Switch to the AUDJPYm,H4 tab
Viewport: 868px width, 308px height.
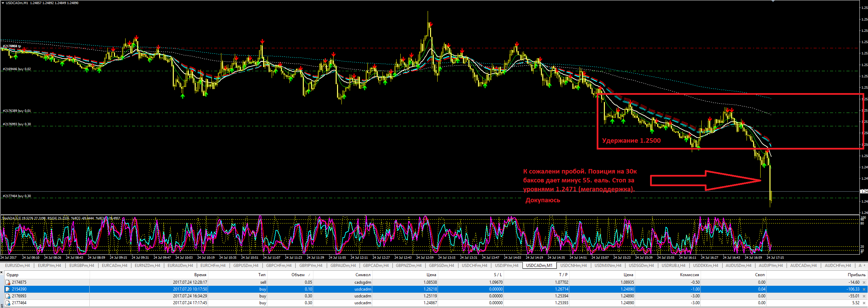click(771, 266)
